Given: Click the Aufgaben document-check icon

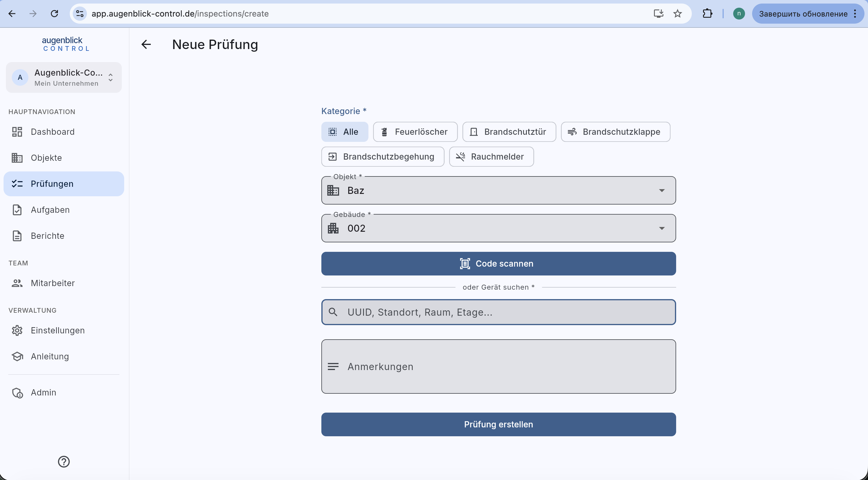Looking at the screenshot, I should click(x=17, y=210).
